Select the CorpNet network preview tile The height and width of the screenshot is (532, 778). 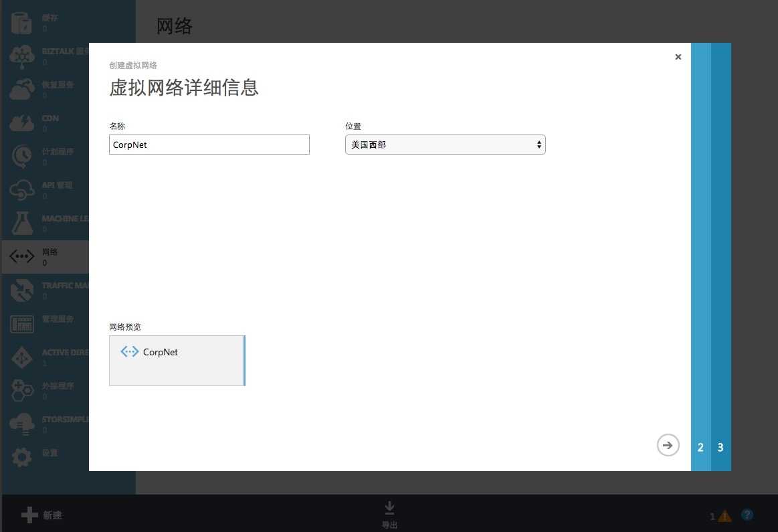pos(177,361)
